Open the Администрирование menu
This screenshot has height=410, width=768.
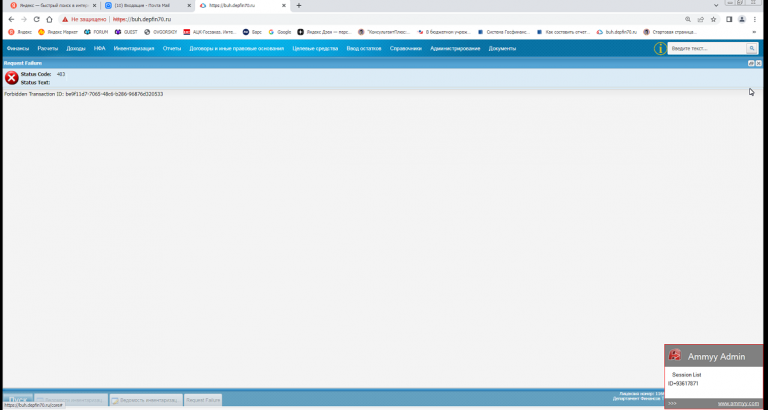[x=455, y=48]
